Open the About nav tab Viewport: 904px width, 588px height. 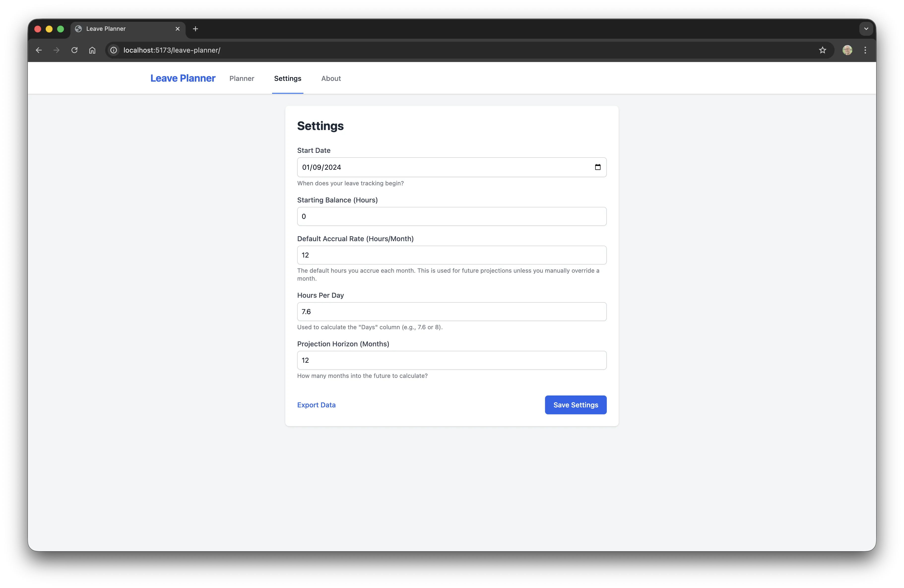click(331, 78)
